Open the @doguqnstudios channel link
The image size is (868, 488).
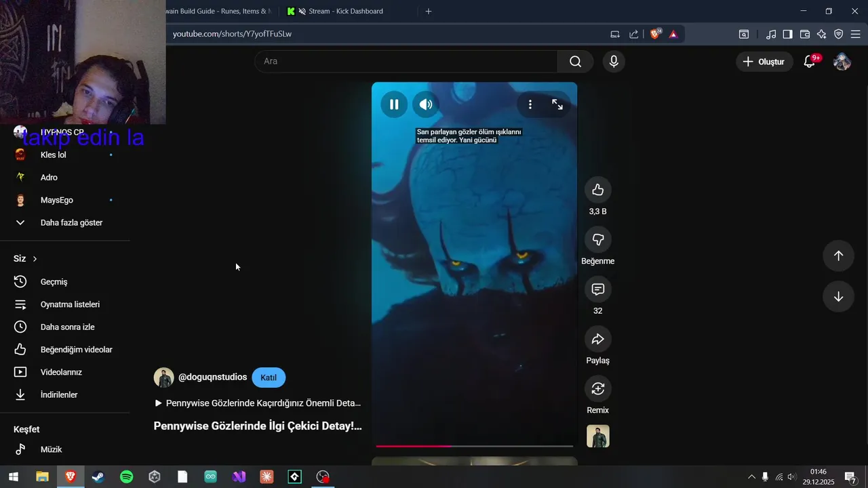212,377
